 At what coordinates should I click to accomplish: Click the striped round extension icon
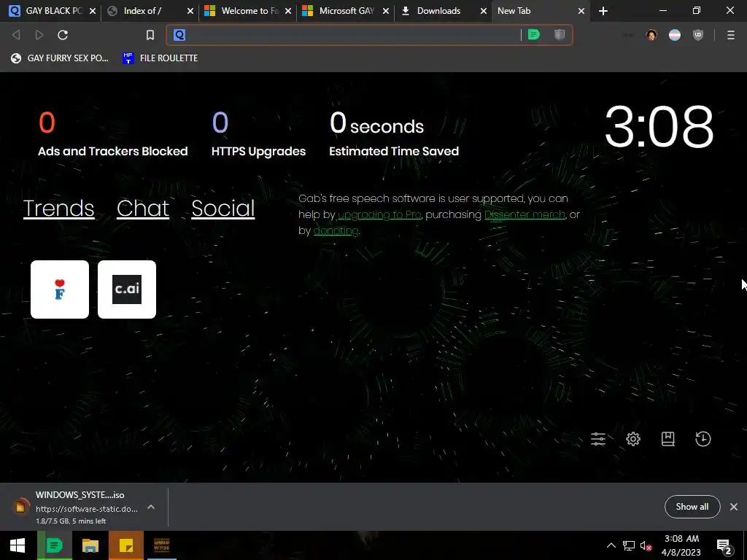675,35
